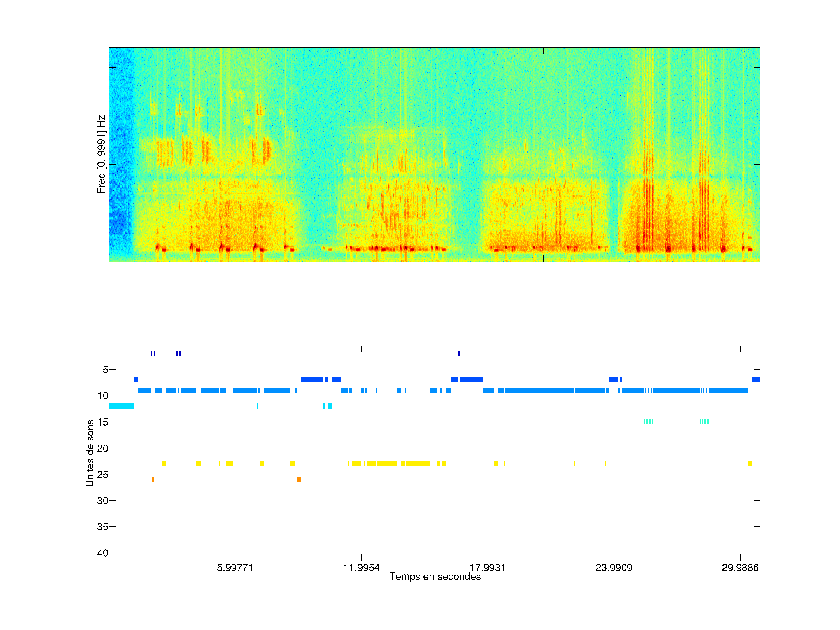Click the y-axis tick label 30
Viewport: 840px width, 630px height.
click(103, 501)
